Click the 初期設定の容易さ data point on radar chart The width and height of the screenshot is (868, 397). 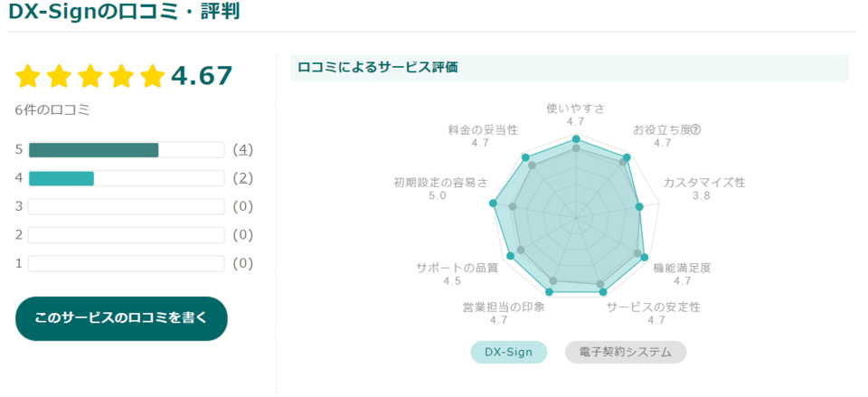(493, 203)
